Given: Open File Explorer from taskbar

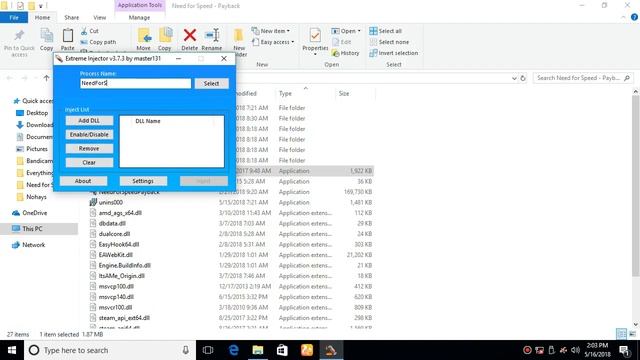Looking at the screenshot, I should 258,350.
